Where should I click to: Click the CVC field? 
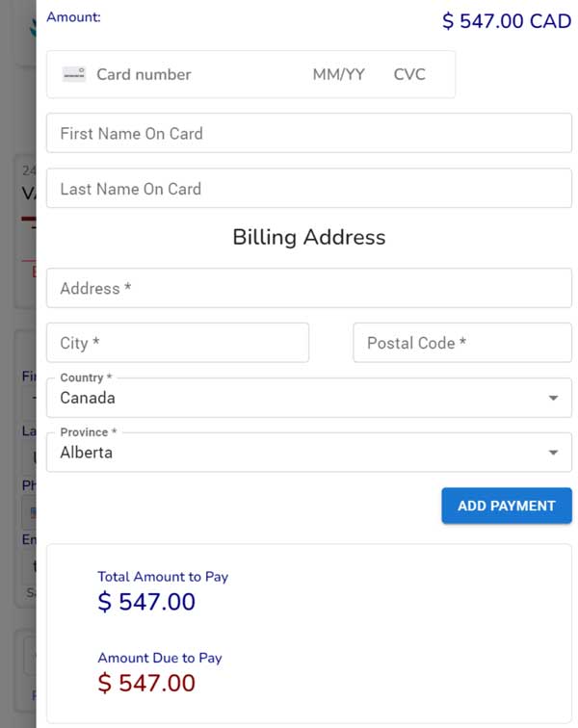(x=409, y=74)
